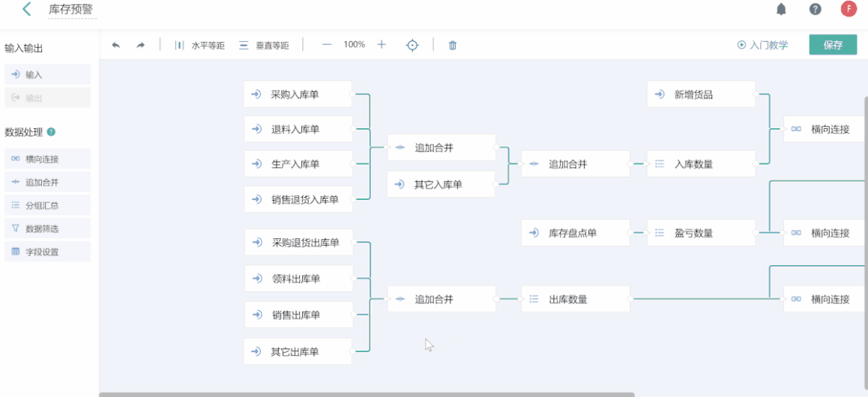Click the back arrow beside 库存预警
Image resolution: width=868 pixels, height=397 pixels.
click(x=27, y=10)
